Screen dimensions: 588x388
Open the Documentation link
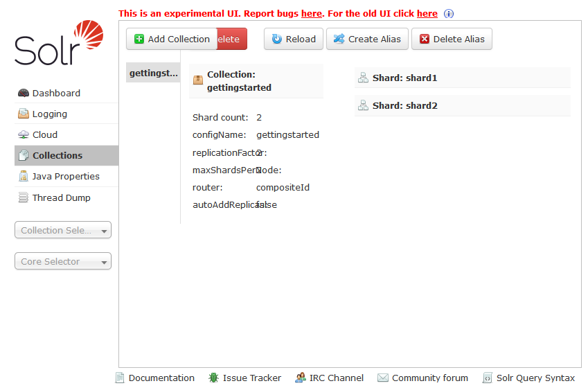point(161,378)
